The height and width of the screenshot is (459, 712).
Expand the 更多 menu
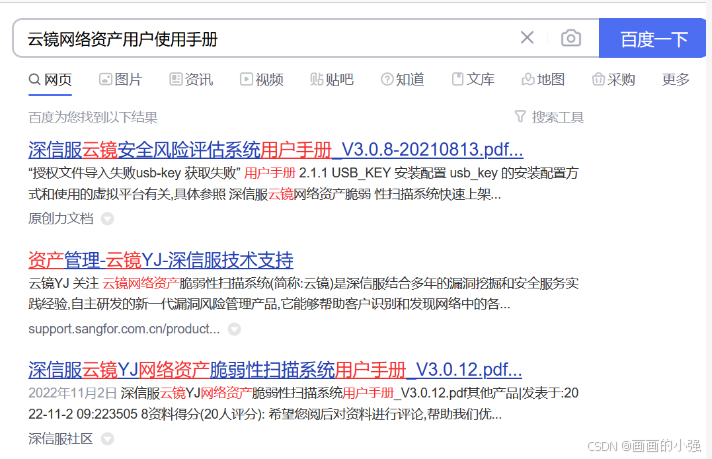[676, 80]
